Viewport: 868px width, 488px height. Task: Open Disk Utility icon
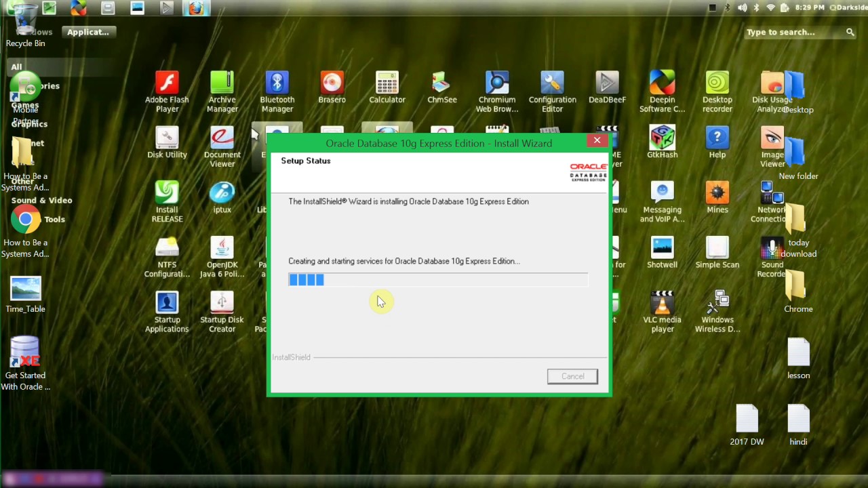pos(167,138)
